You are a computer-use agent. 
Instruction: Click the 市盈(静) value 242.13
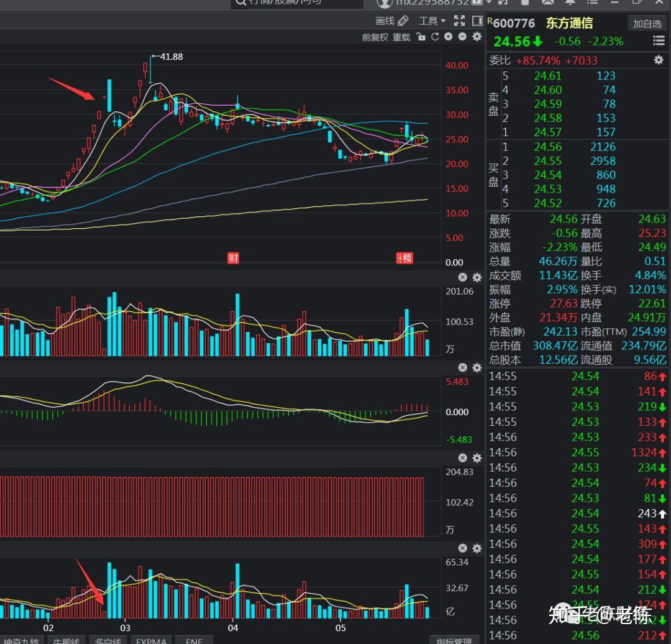coord(560,331)
